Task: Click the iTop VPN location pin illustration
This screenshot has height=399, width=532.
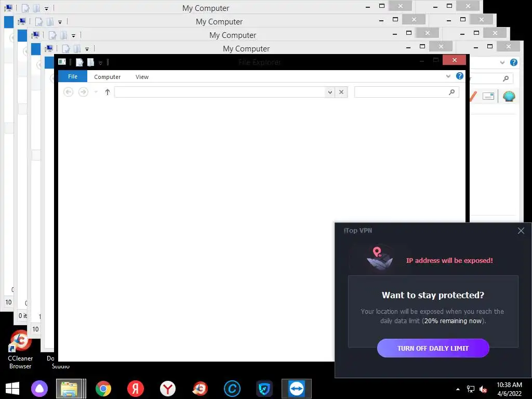Action: 379,259
